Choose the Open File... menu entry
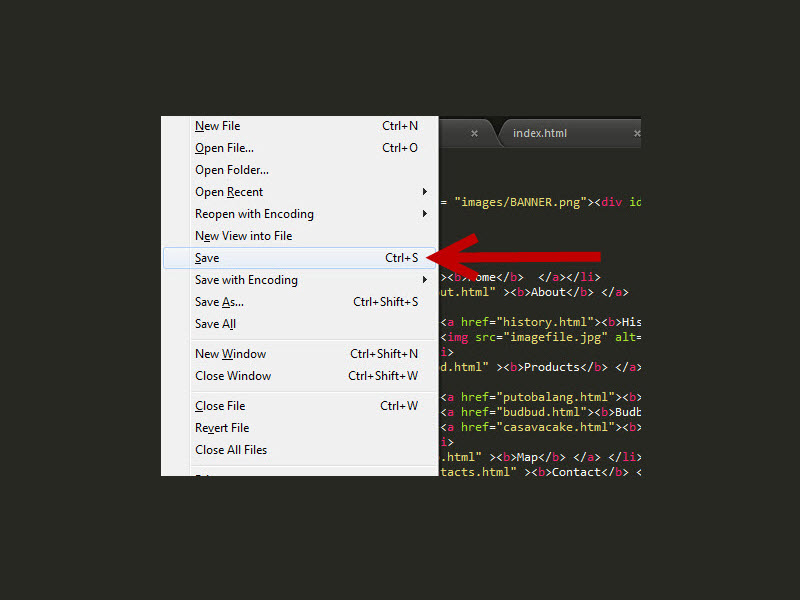 [224, 148]
